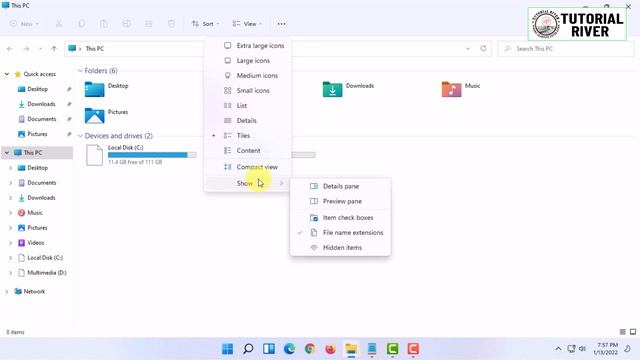Viewport: 640px width, 360px height.
Task: Switch to details view icon in status bar
Action: click(622, 332)
